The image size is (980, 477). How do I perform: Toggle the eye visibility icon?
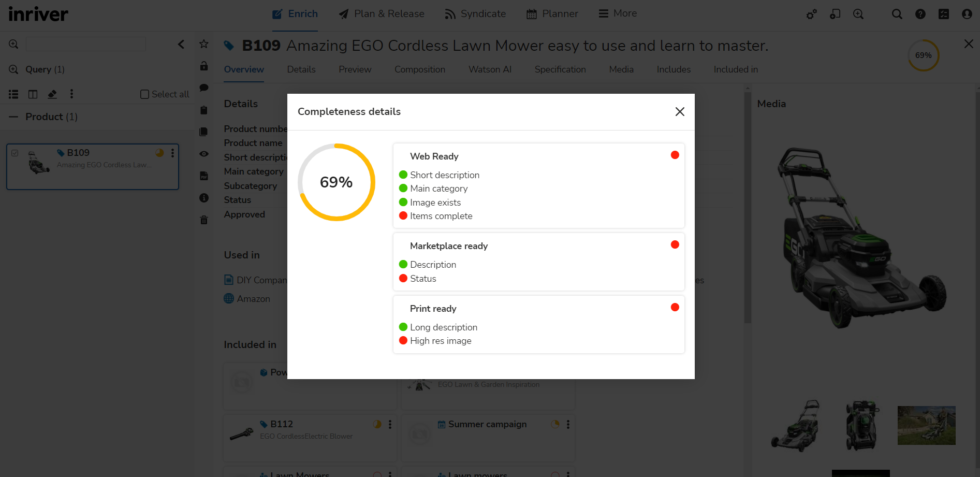(204, 154)
